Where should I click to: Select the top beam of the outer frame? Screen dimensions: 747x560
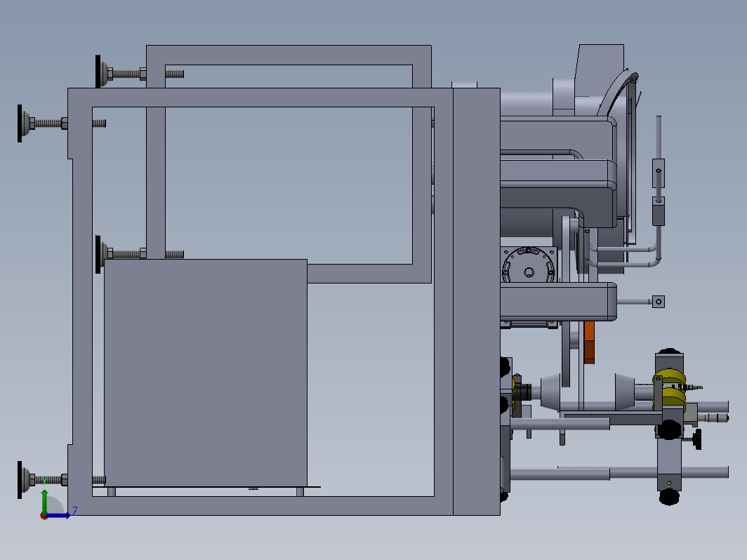[260, 97]
